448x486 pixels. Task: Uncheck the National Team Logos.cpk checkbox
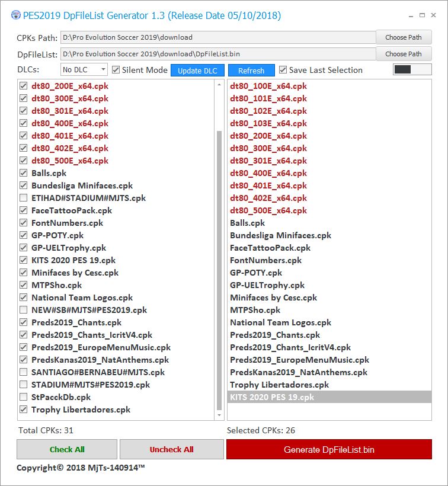click(x=24, y=298)
